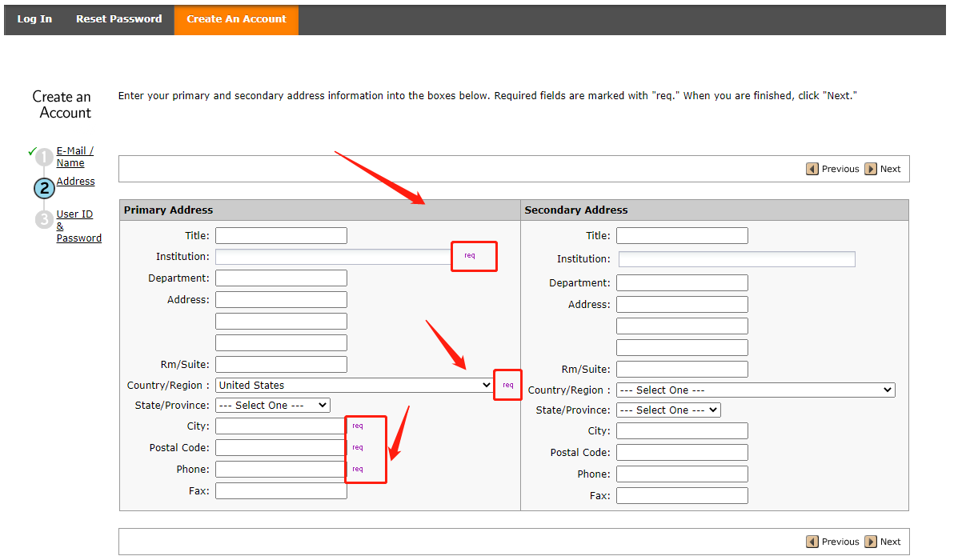Open the User ID & Password step link
The width and height of the screenshot is (954, 560).
coord(78,226)
